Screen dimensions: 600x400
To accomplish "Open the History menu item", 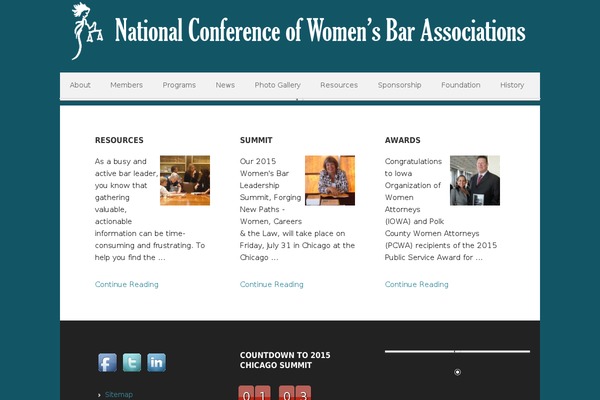I will [512, 85].
